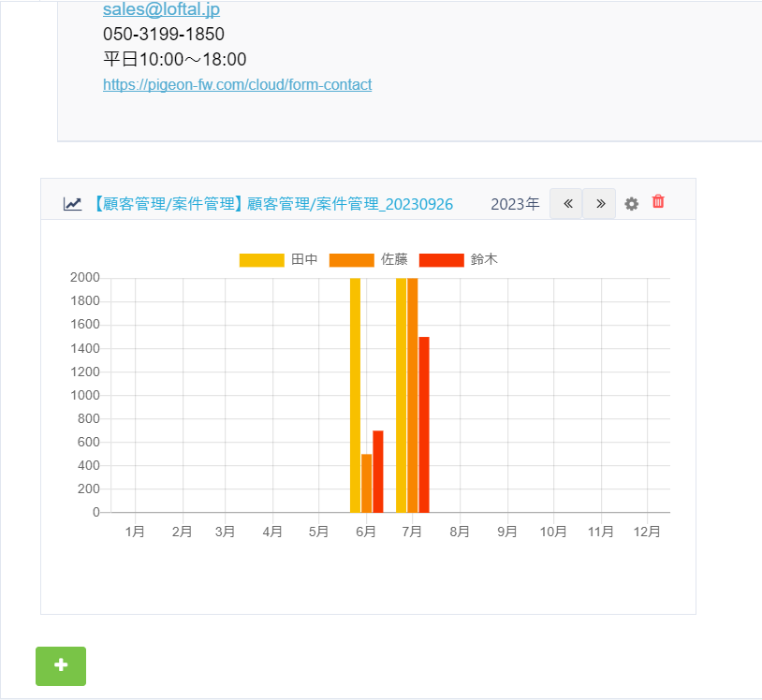Visit the pigeon-fw.com form-contact link

(237, 85)
